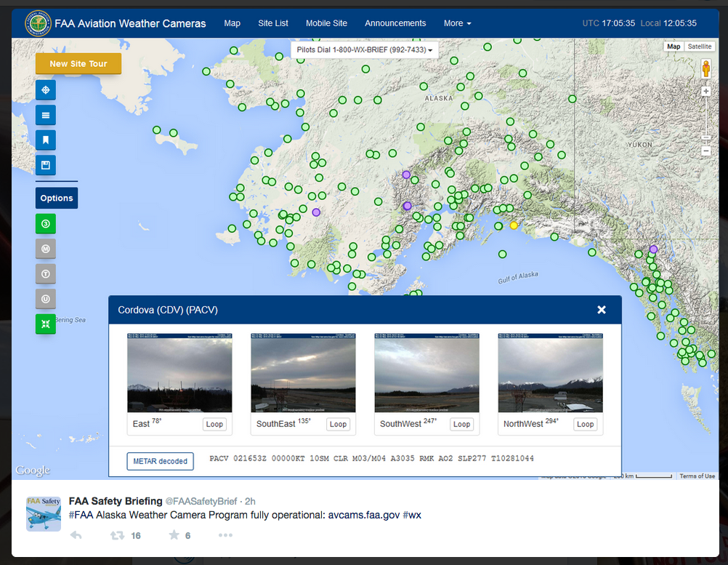Click the Options button

tap(57, 198)
